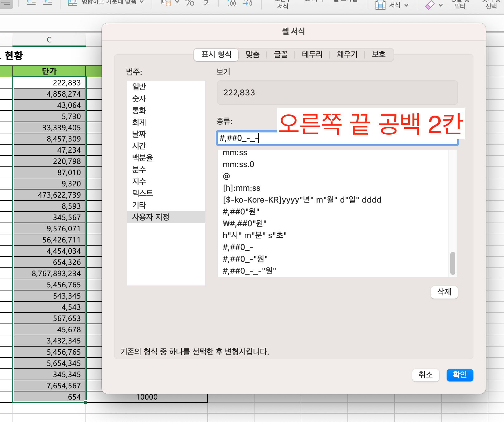Select the 숫자 category
The height and width of the screenshot is (422, 504).
tap(166, 99)
